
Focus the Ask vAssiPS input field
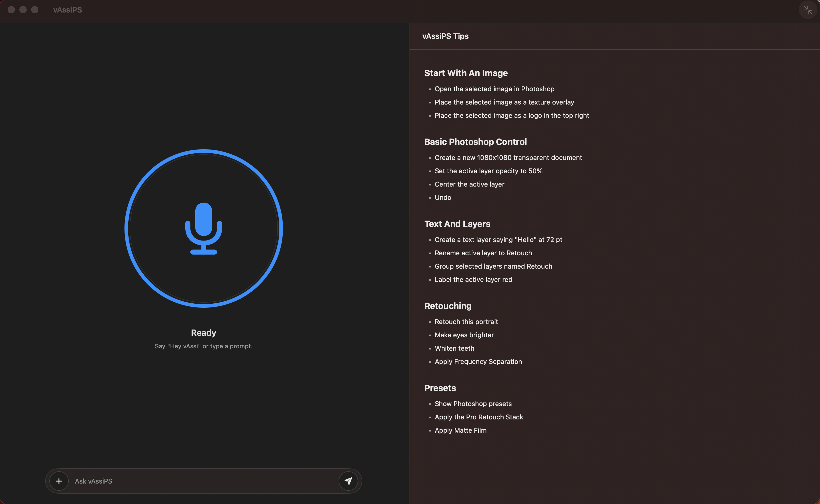click(x=203, y=481)
